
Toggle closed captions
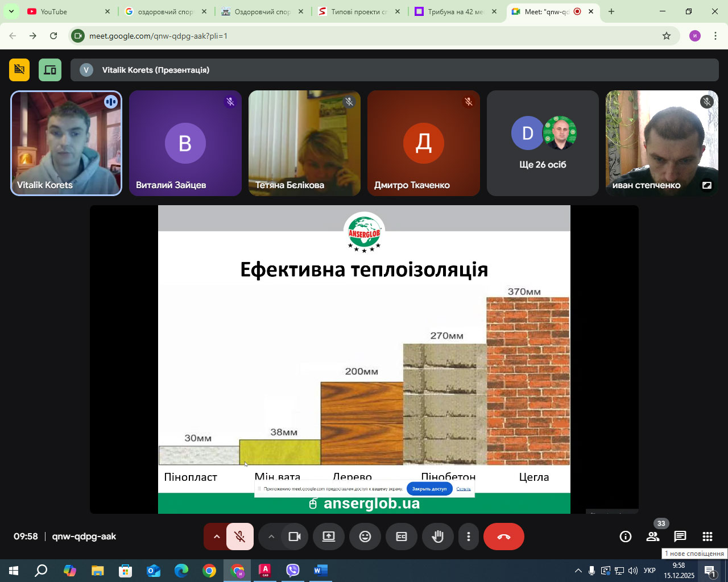(x=402, y=537)
